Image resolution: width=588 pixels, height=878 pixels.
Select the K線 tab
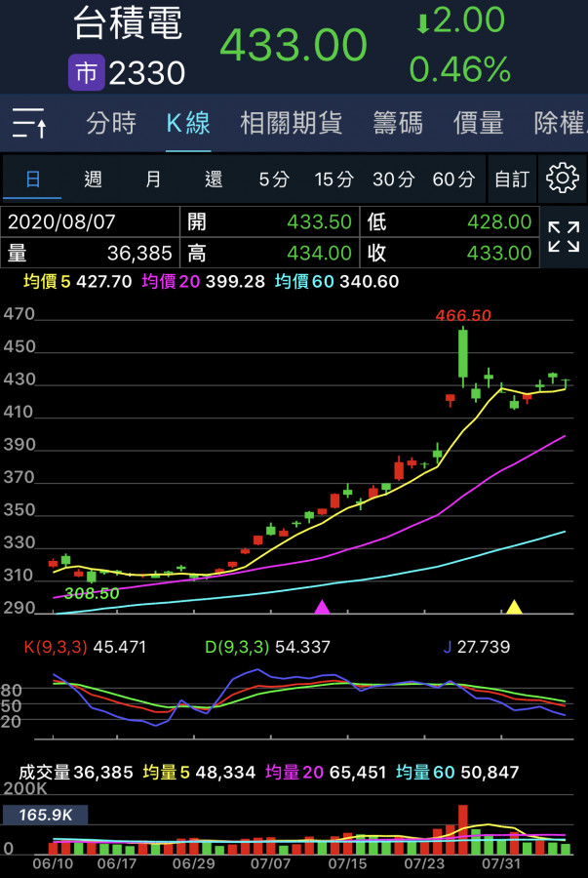pos(188,123)
